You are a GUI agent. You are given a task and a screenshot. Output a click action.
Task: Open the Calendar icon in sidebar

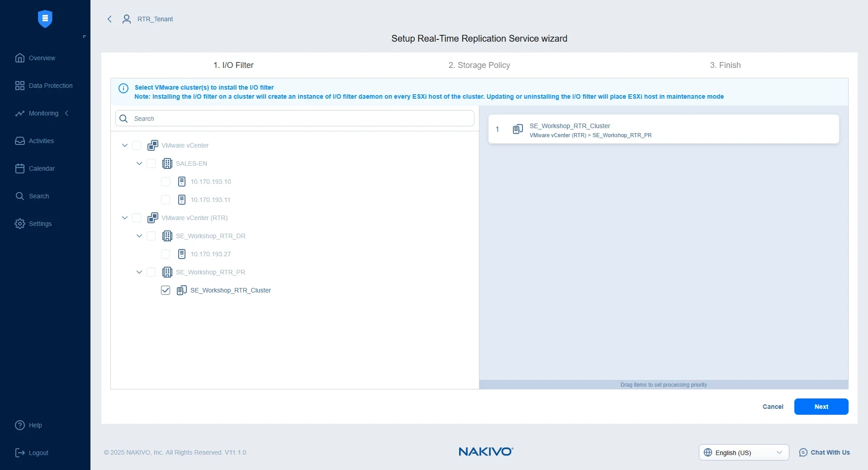point(19,168)
